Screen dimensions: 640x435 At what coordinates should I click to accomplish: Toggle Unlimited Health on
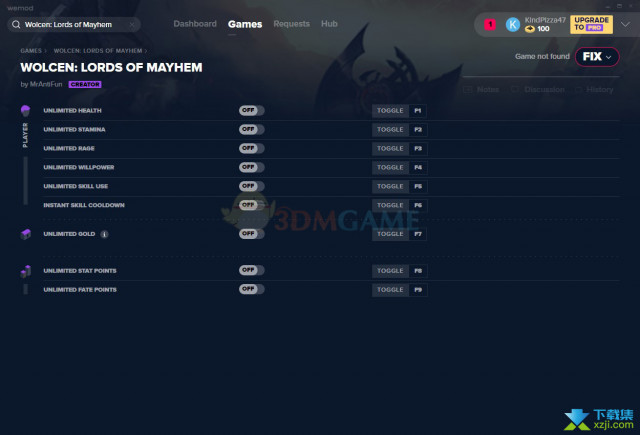click(x=251, y=111)
